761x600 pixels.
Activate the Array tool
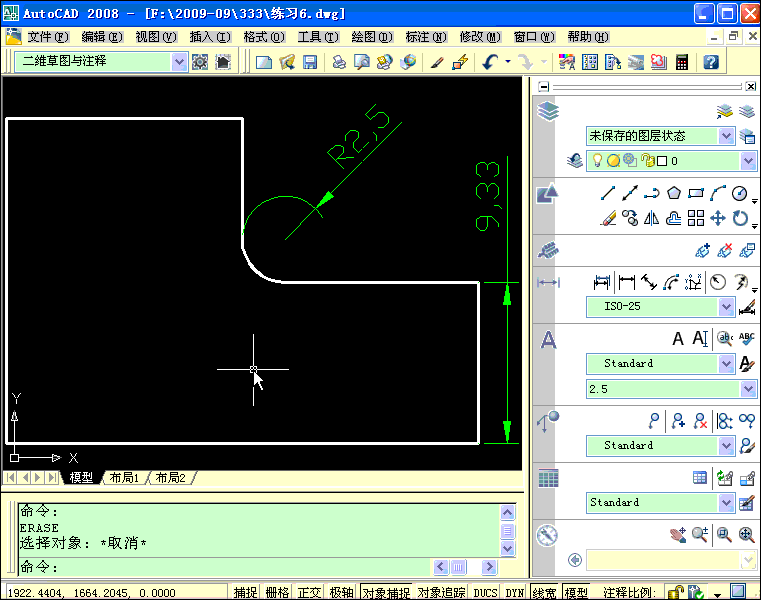[x=696, y=218]
